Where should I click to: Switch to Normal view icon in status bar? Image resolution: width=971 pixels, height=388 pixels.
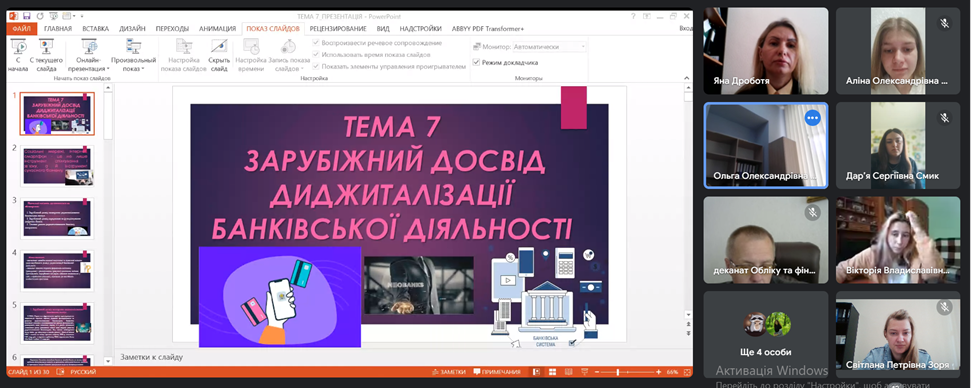536,372
